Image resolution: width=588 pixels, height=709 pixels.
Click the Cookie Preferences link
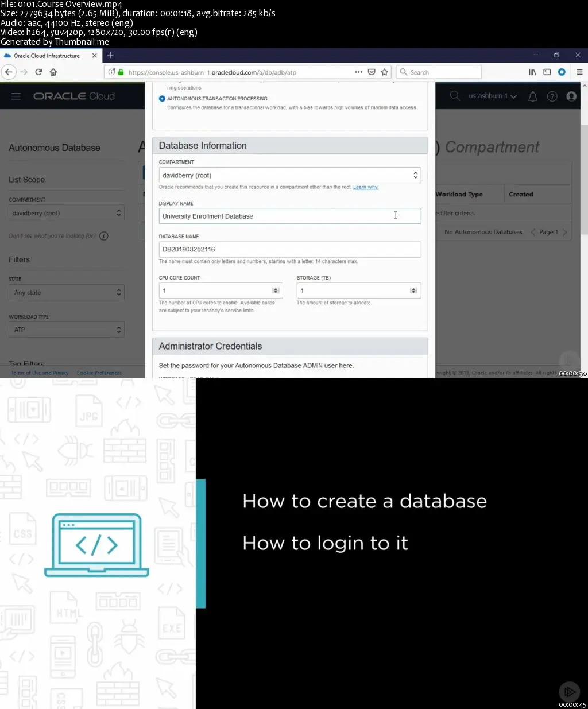point(99,373)
